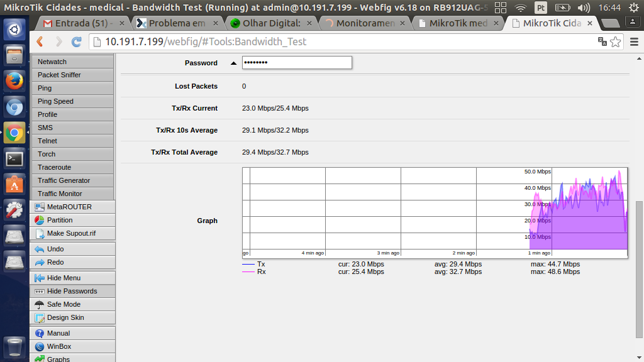The height and width of the screenshot is (362, 644).
Task: Open Profile tool
Action: tap(72, 114)
